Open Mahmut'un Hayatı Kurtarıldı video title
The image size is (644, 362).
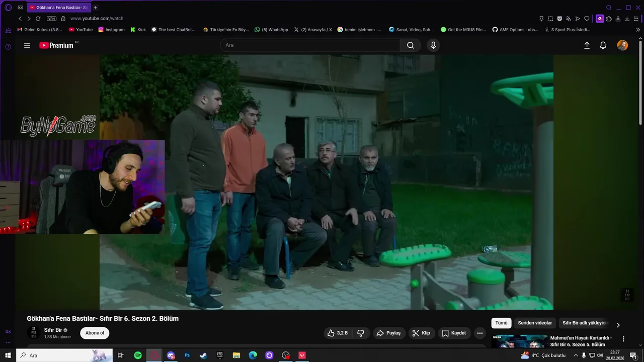click(581, 341)
